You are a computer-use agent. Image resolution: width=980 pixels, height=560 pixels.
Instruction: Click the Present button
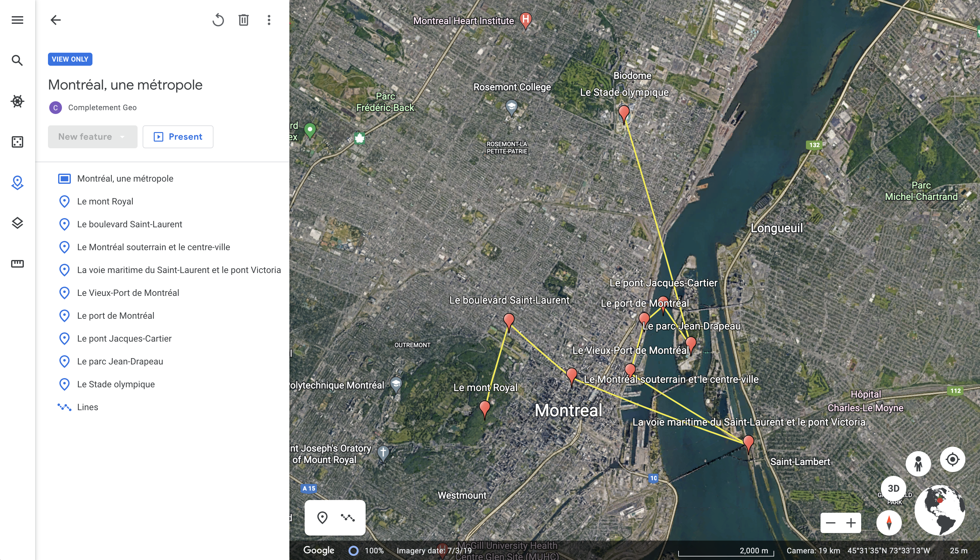click(x=178, y=137)
